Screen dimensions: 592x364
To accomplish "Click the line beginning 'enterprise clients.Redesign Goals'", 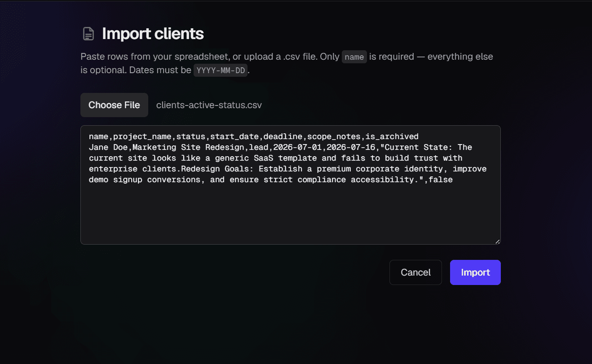I will 288,169.
